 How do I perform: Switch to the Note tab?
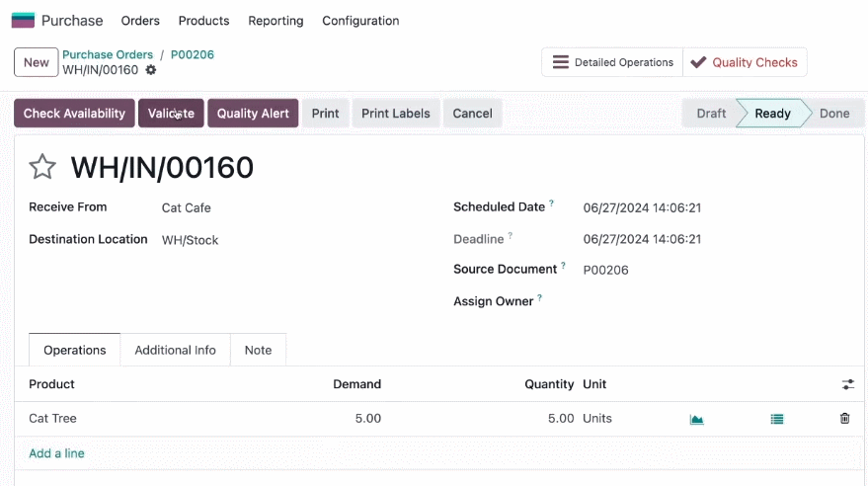(258, 350)
